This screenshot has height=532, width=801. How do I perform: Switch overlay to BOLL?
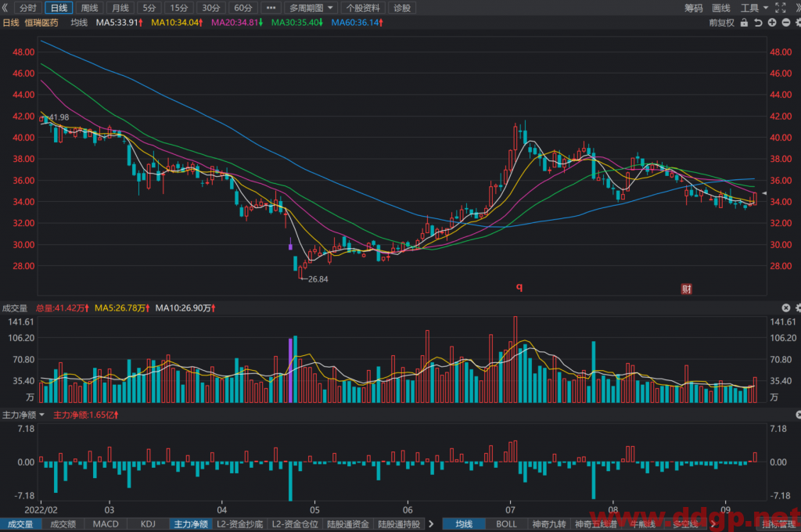tap(506, 524)
